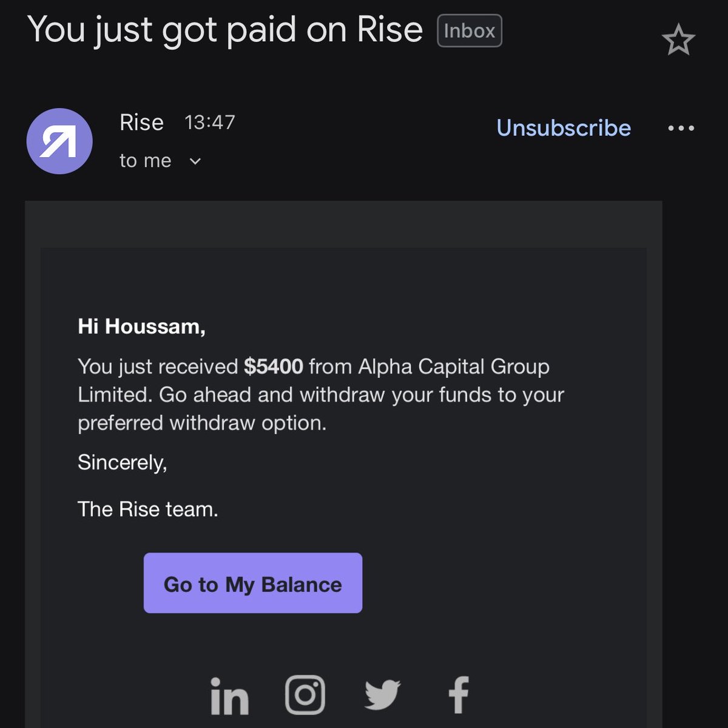
Task: Click the Go to My Balance button
Action: click(x=253, y=583)
